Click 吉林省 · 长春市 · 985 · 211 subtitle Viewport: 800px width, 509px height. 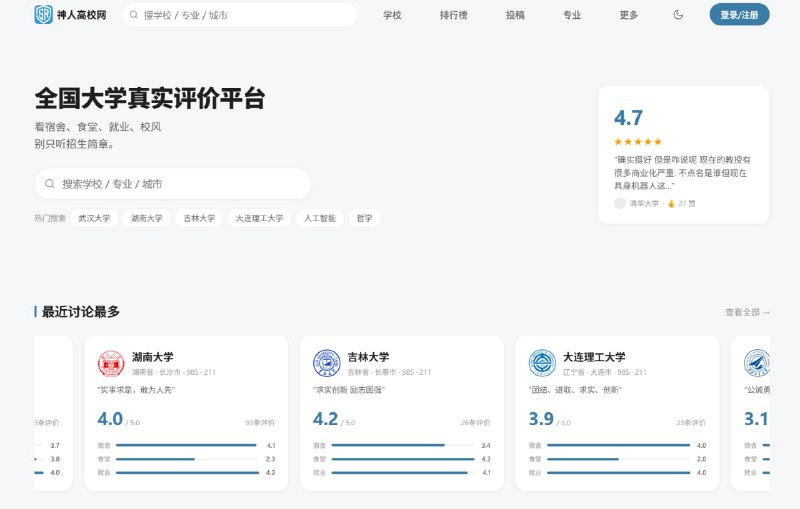[x=389, y=372]
